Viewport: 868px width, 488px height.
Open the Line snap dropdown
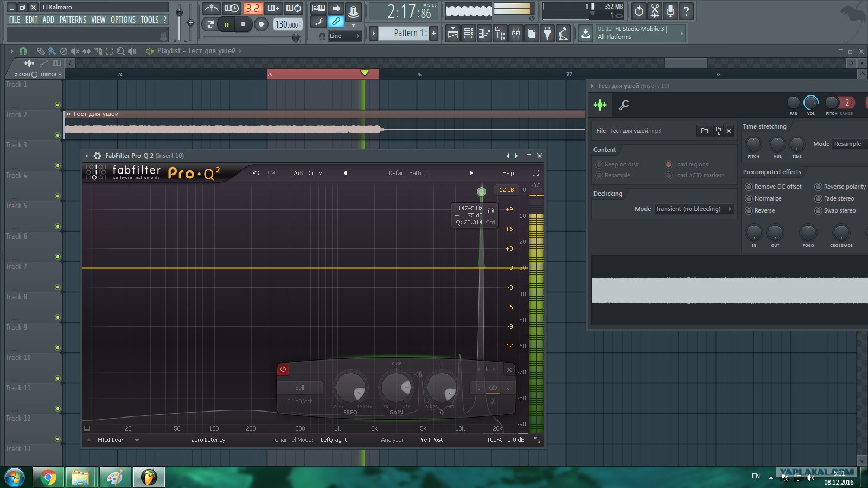tap(344, 36)
